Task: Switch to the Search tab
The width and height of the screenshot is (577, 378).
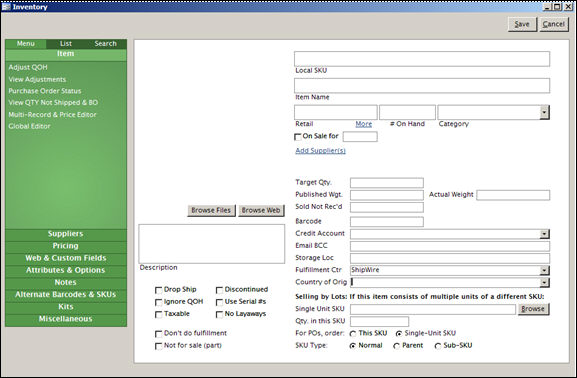Action: 106,43
